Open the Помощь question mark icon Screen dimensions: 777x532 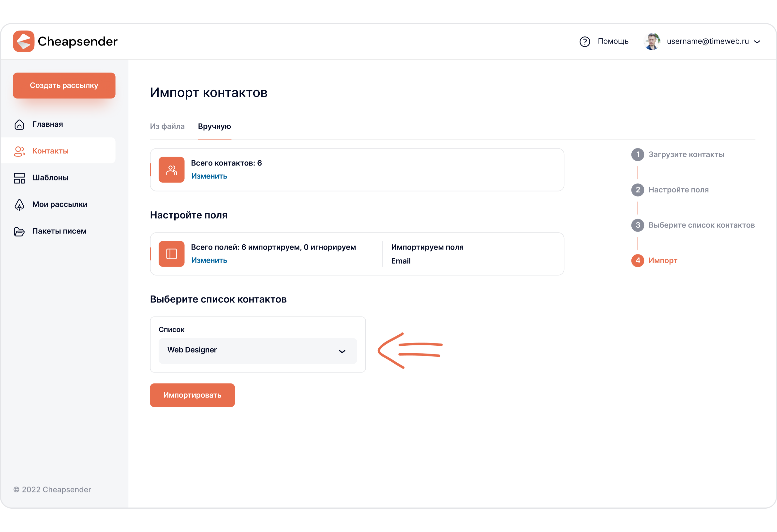point(585,42)
